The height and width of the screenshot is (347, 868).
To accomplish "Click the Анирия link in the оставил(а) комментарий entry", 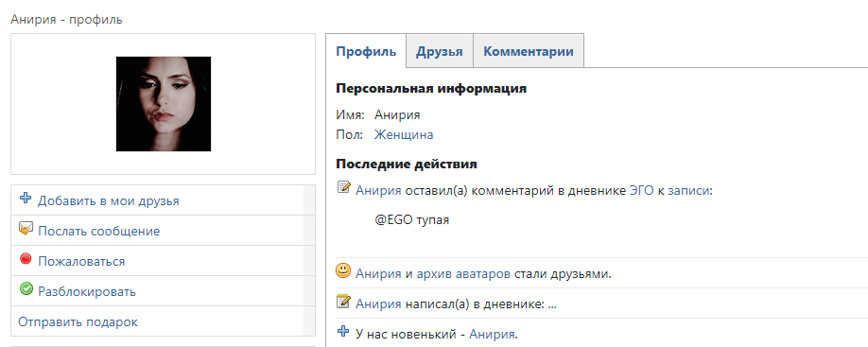I will pyautogui.click(x=378, y=191).
